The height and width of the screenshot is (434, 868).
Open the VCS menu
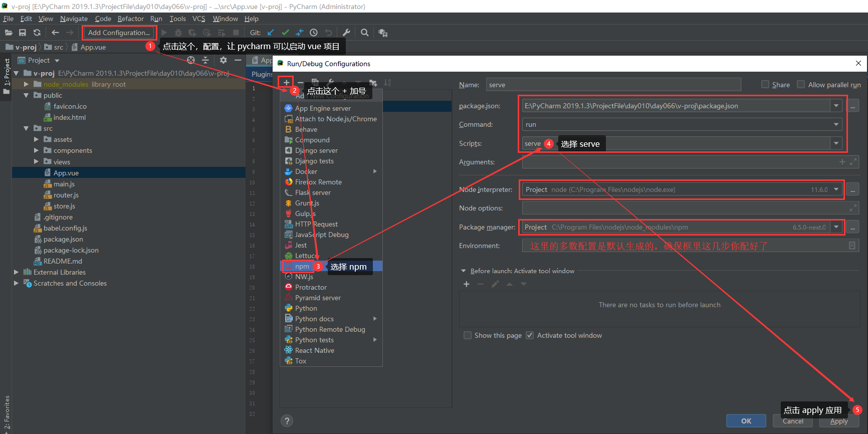(199, 19)
